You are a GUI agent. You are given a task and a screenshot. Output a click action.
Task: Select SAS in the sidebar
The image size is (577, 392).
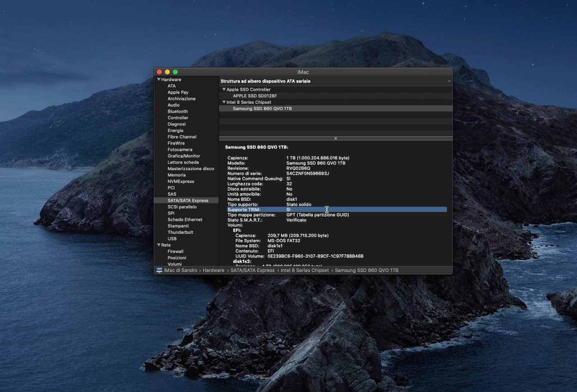click(x=172, y=194)
